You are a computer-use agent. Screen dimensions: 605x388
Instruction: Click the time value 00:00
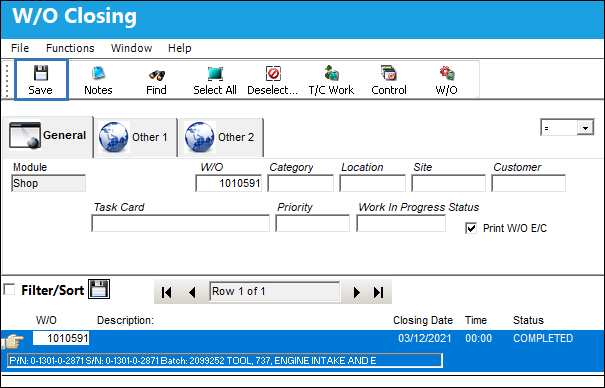click(478, 338)
